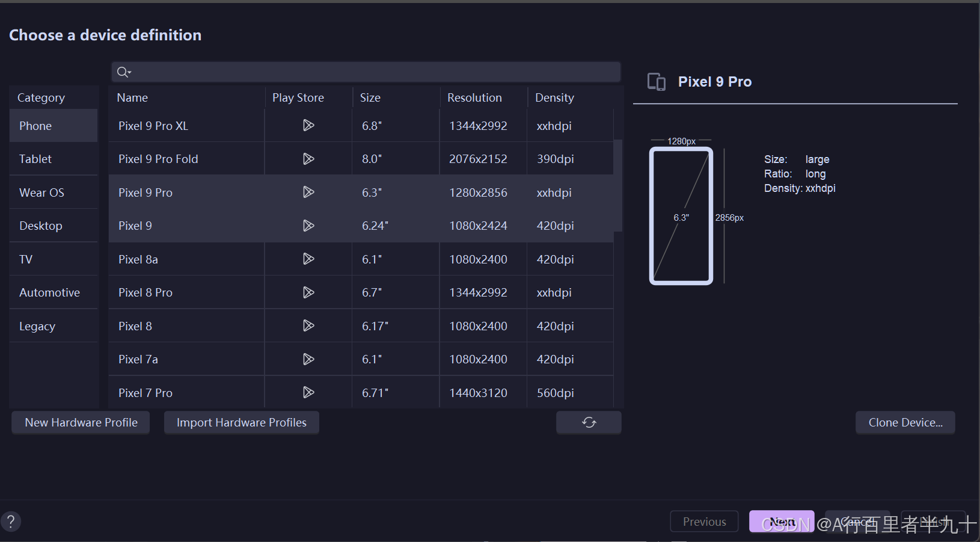Select the Pixel 7a device name

(138, 359)
